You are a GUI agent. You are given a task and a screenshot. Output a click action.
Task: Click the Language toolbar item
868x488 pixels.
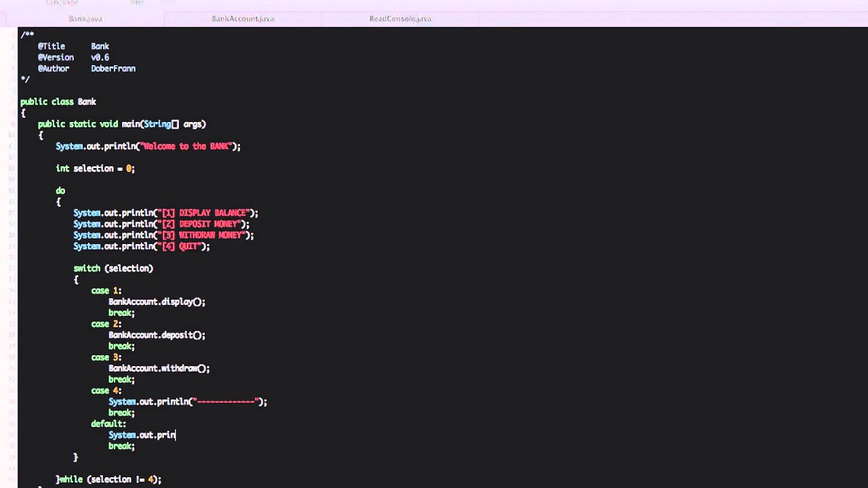pos(62,3)
